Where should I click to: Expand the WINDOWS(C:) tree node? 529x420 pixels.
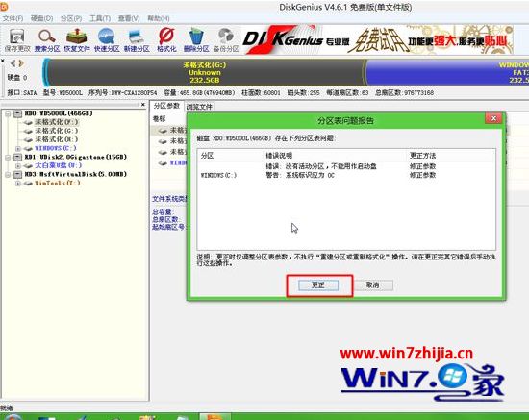[x=18, y=148]
